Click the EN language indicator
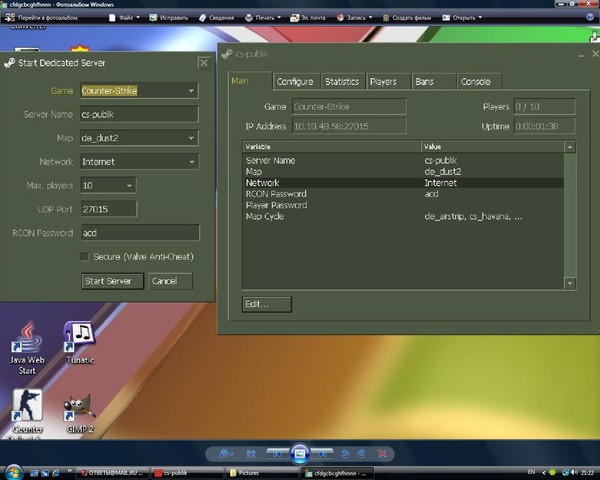This screenshot has width=600, height=480. coord(531,472)
